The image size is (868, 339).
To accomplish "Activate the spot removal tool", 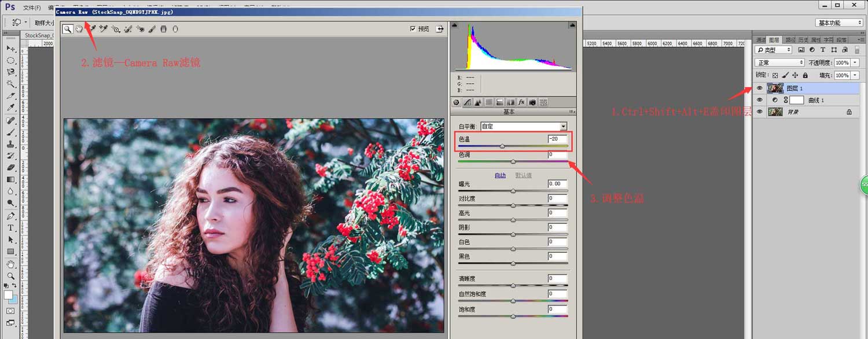I will 128,28.
